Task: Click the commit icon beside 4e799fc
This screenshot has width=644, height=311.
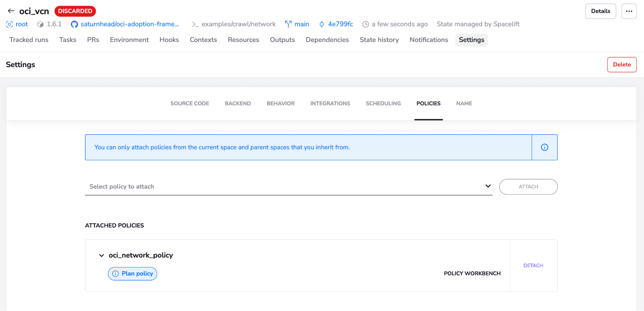Action: pos(322,24)
